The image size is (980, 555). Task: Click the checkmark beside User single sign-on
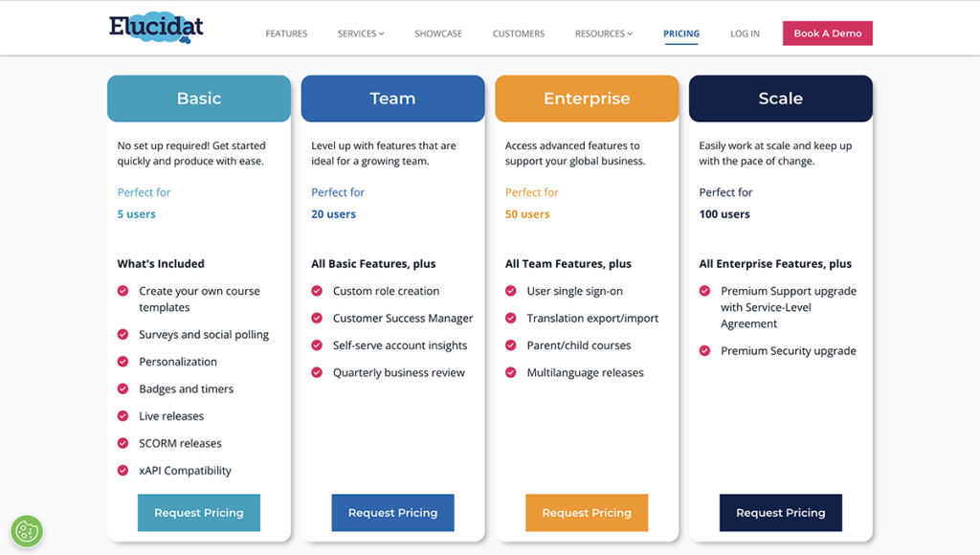coord(511,291)
